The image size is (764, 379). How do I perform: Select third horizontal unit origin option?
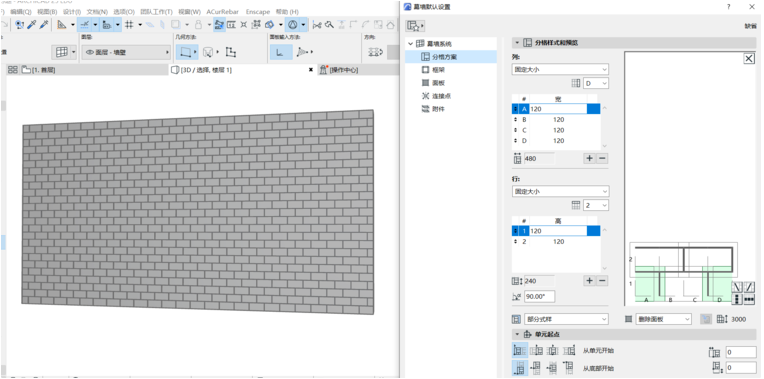point(553,350)
